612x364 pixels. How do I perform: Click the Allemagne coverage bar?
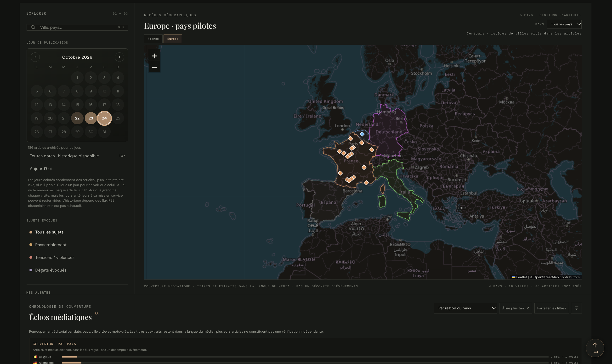click(305, 363)
